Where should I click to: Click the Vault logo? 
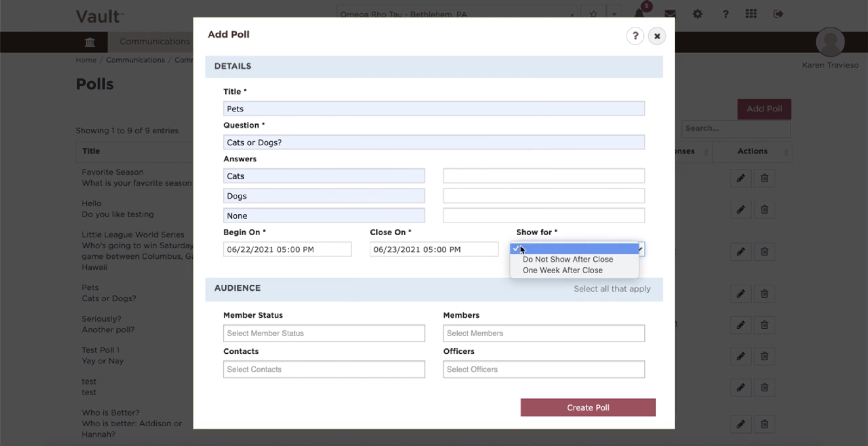(100, 16)
